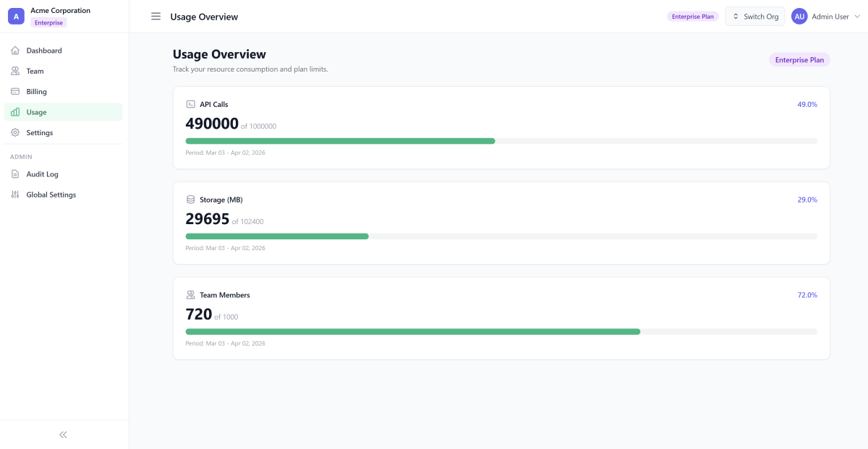
Task: Select the Usage chart icon
Action: [15, 112]
